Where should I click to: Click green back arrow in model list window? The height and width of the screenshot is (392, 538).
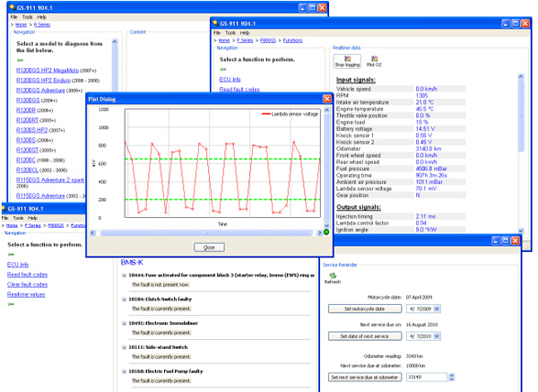pyautogui.click(x=21, y=60)
